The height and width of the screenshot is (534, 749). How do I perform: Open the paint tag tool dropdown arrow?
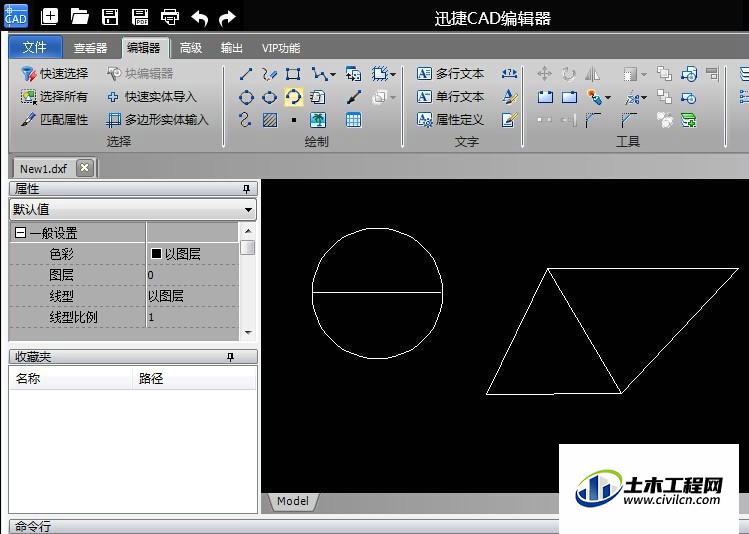tap(608, 98)
